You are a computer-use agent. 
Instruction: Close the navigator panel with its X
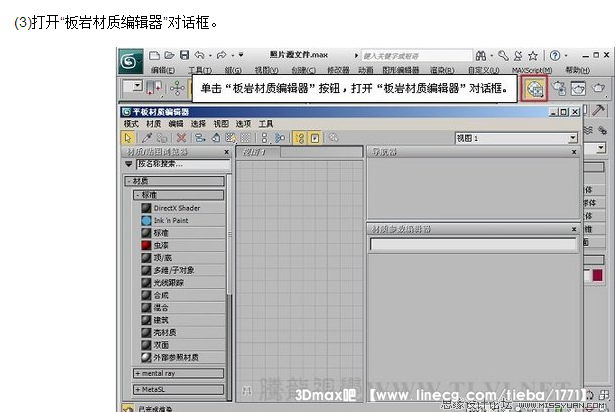[574, 152]
